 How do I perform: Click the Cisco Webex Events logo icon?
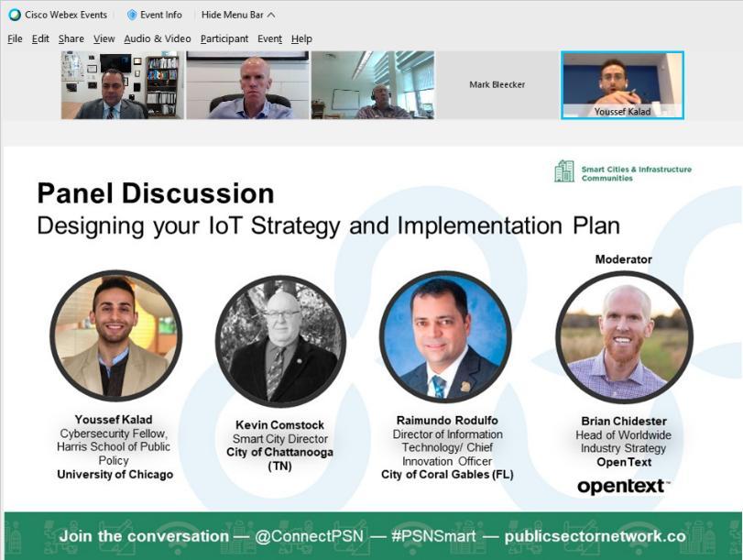tap(15, 15)
